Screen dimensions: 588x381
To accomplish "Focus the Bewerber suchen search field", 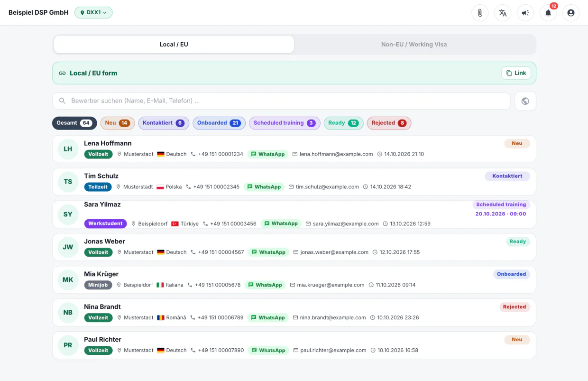I will click(281, 101).
